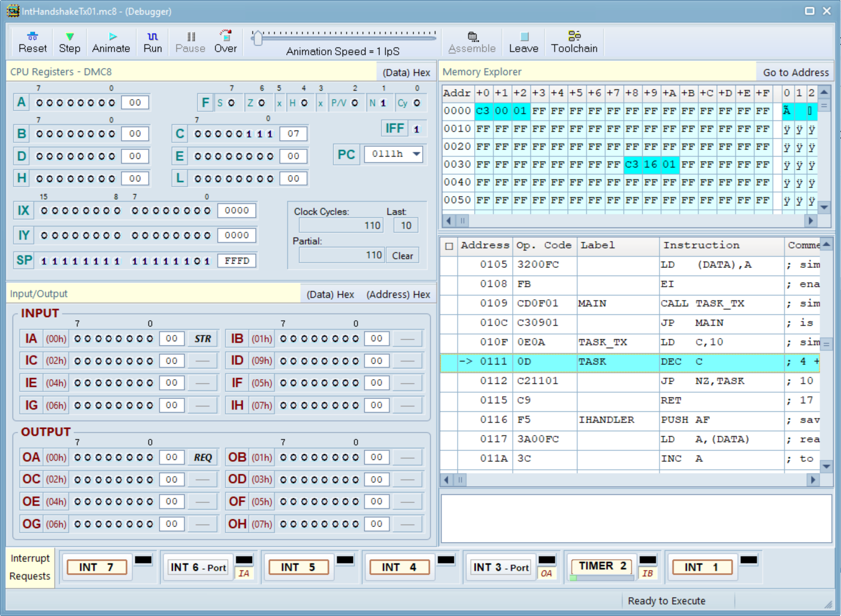The height and width of the screenshot is (616, 841).
Task: Click the Over step icon
Action: click(x=225, y=42)
